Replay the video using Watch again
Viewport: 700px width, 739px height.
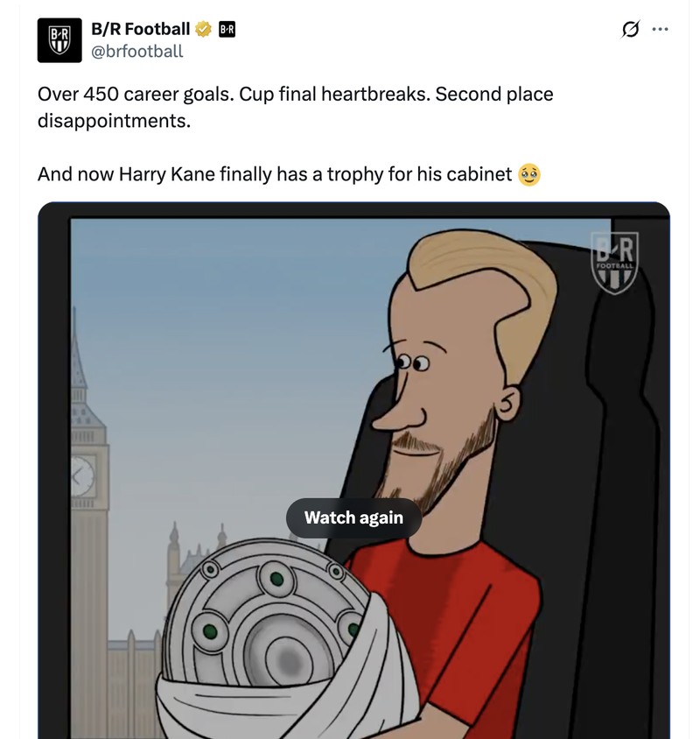click(353, 517)
